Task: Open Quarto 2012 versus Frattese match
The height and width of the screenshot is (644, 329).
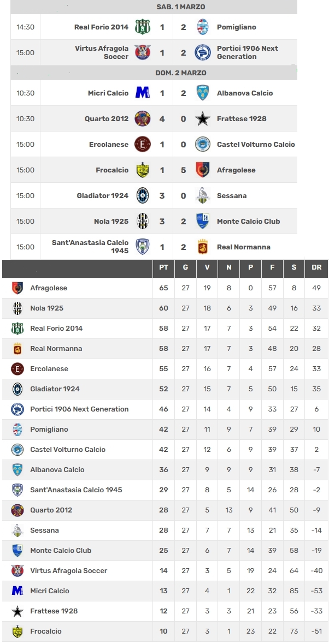Action: pos(154,118)
